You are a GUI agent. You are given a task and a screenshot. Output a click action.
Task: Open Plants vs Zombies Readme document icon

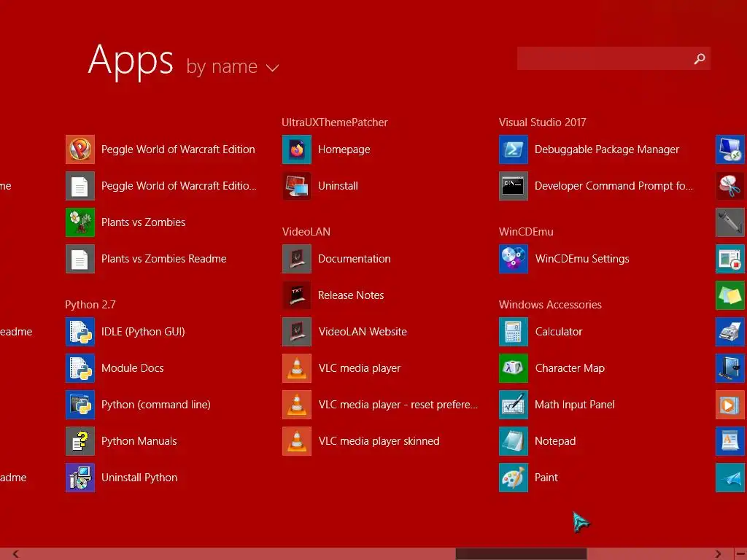tap(80, 259)
